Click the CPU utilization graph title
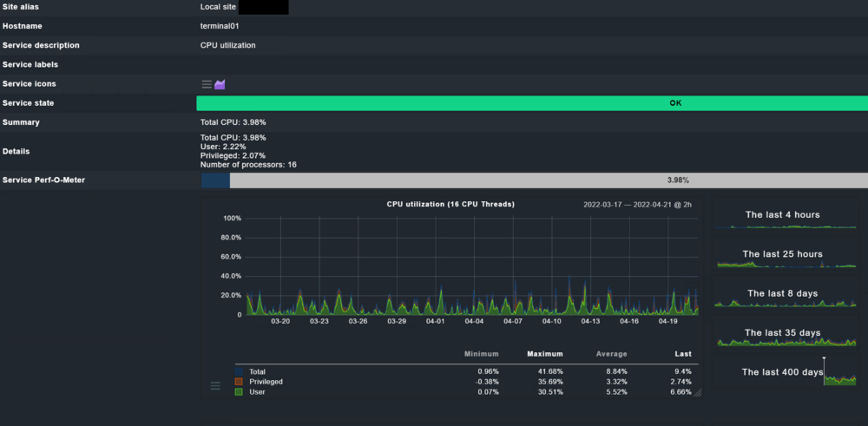 450,205
